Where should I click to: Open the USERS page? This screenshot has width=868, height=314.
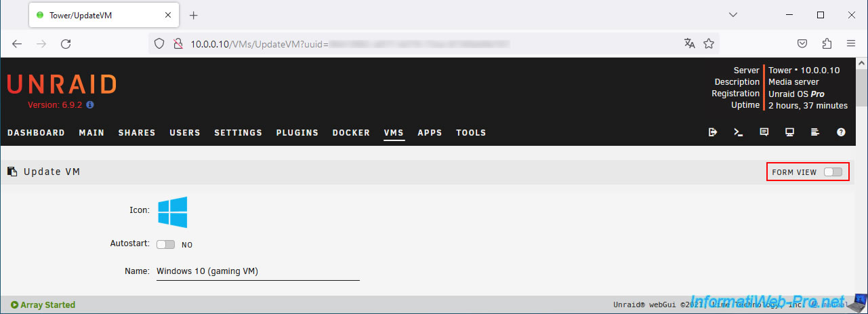(x=185, y=133)
